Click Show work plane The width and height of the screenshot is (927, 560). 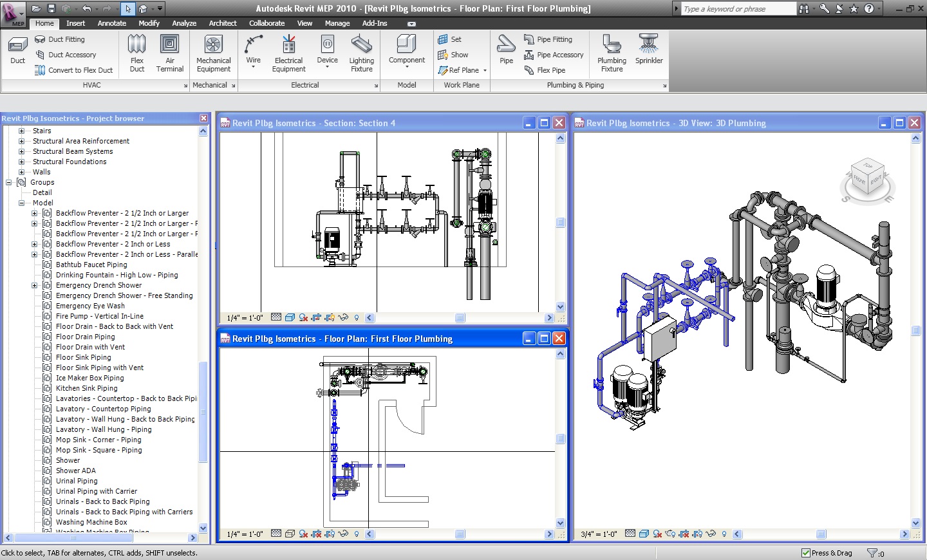pyautogui.click(x=453, y=55)
